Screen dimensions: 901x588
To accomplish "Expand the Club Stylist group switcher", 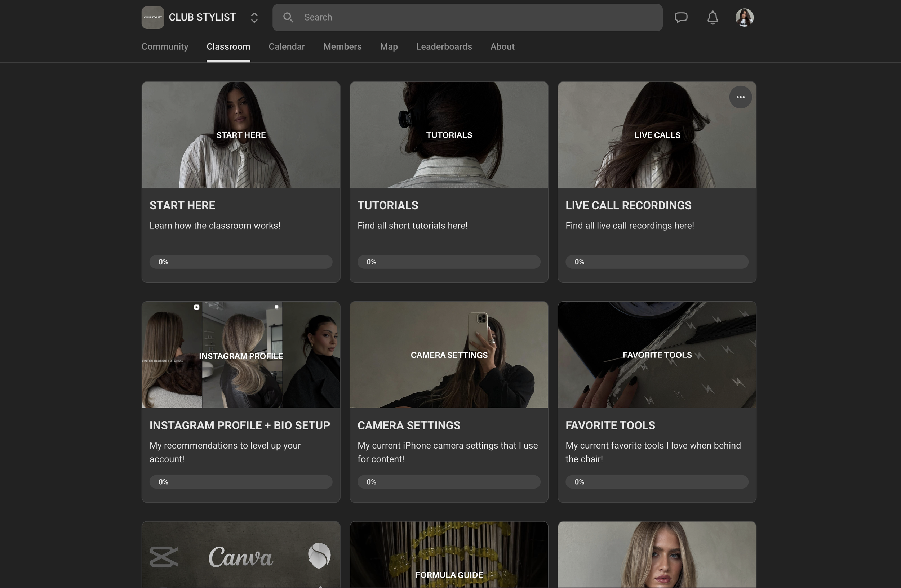I will coord(254,17).
